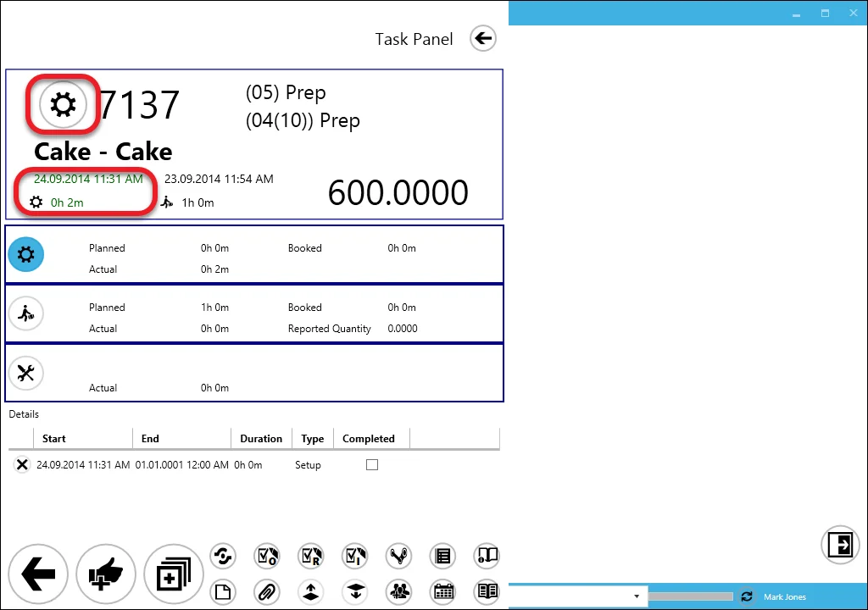Open the dropdown in the status bar
Image resolution: width=868 pixels, height=610 pixels.
click(637, 596)
